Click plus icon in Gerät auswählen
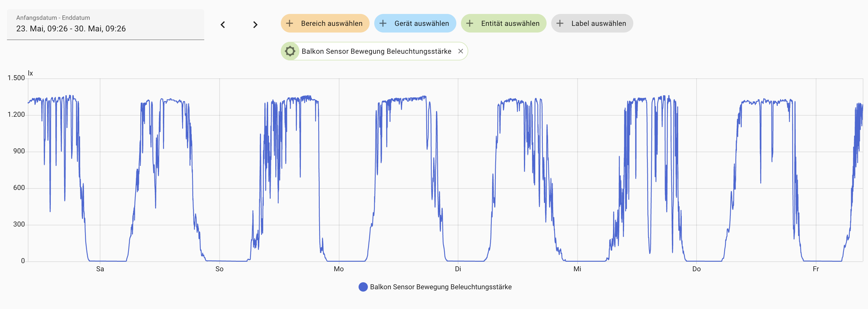 pyautogui.click(x=383, y=23)
